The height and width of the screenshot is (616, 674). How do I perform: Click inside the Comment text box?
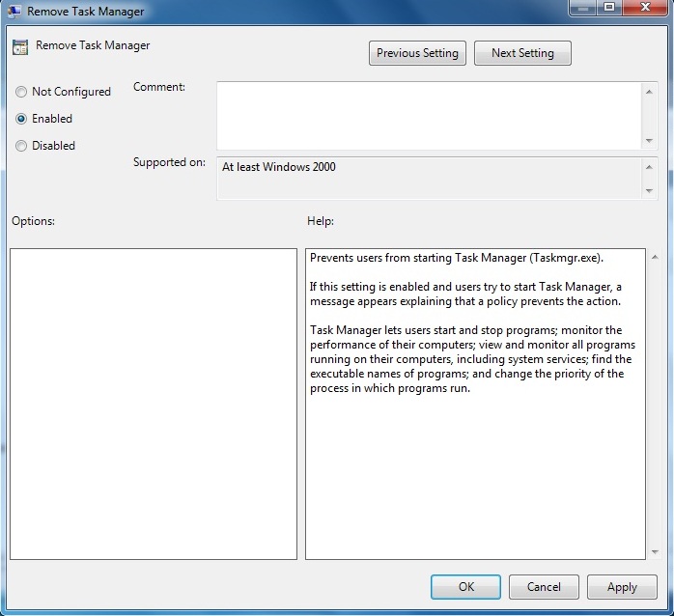[430, 116]
